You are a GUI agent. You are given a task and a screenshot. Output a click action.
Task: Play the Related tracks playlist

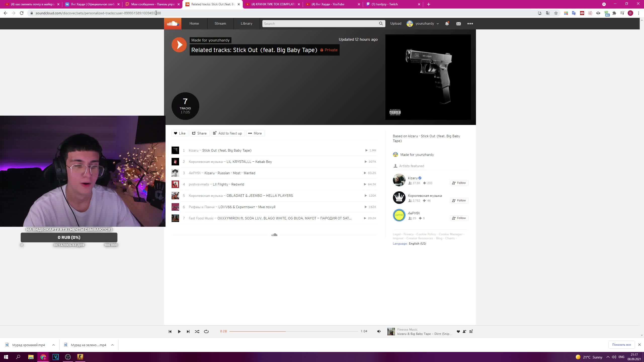pos(179,45)
